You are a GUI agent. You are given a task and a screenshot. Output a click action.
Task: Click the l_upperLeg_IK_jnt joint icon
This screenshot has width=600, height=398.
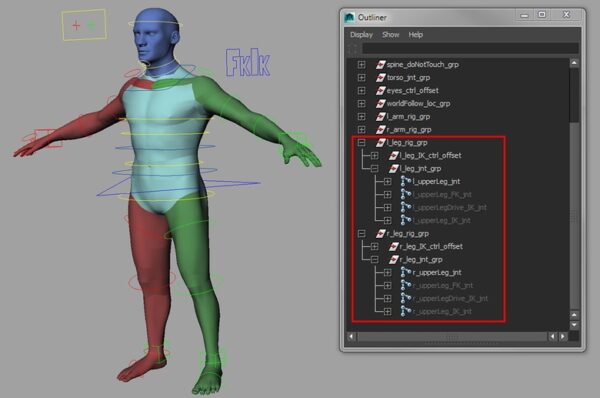406,220
